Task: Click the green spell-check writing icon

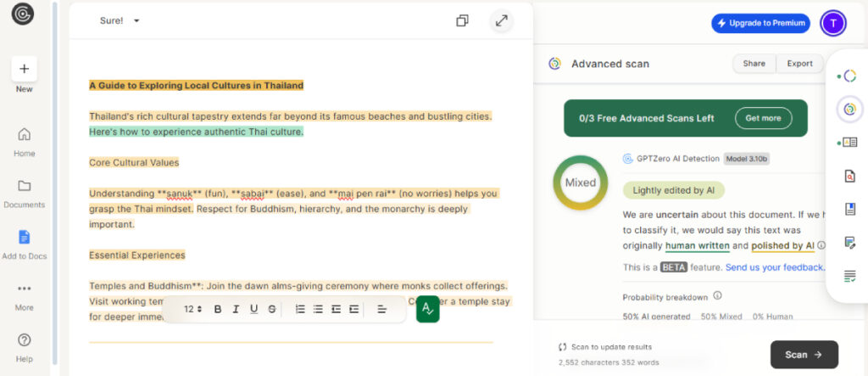Action: (428, 309)
